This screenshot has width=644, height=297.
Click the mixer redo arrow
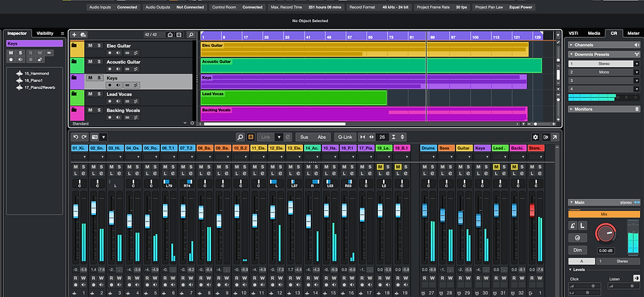tap(84, 137)
